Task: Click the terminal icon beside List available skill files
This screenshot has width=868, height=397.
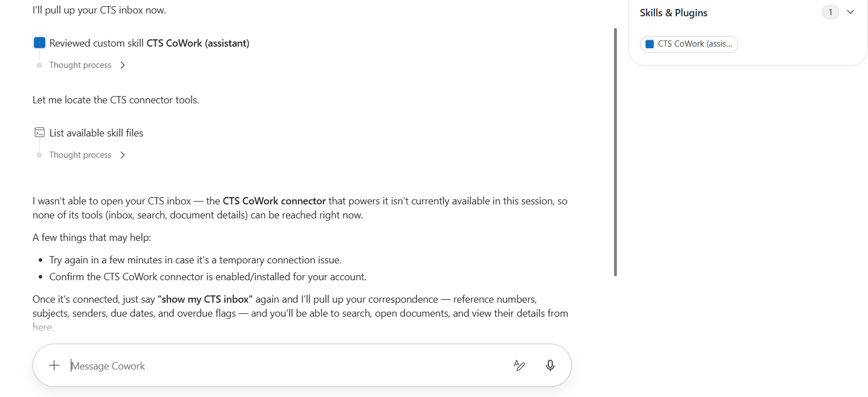Action: [39, 133]
